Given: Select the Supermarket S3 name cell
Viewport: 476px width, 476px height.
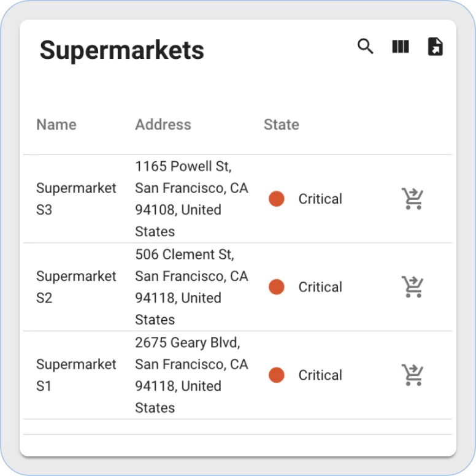Looking at the screenshot, I should [76, 199].
